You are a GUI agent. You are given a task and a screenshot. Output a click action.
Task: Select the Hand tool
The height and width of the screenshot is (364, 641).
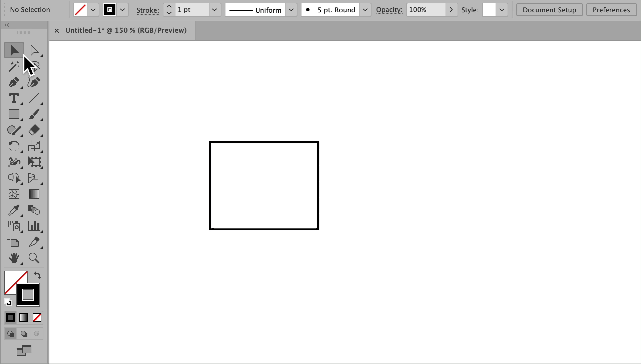tap(14, 258)
